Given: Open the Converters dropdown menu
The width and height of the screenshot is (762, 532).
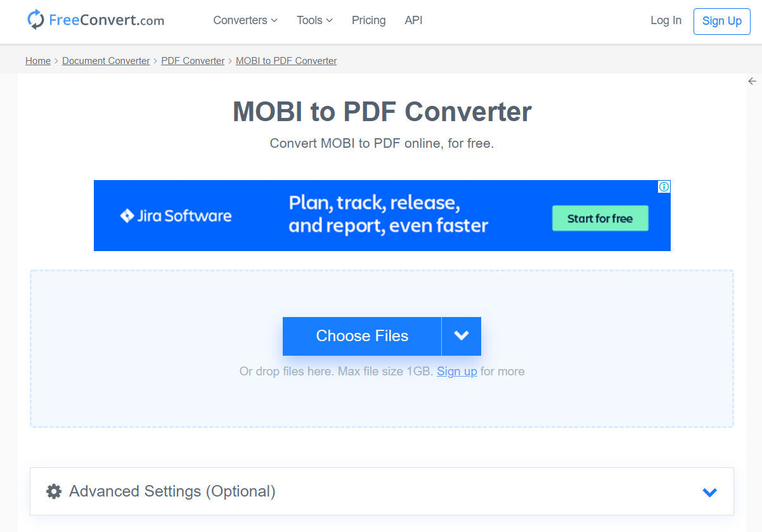Looking at the screenshot, I should point(245,20).
